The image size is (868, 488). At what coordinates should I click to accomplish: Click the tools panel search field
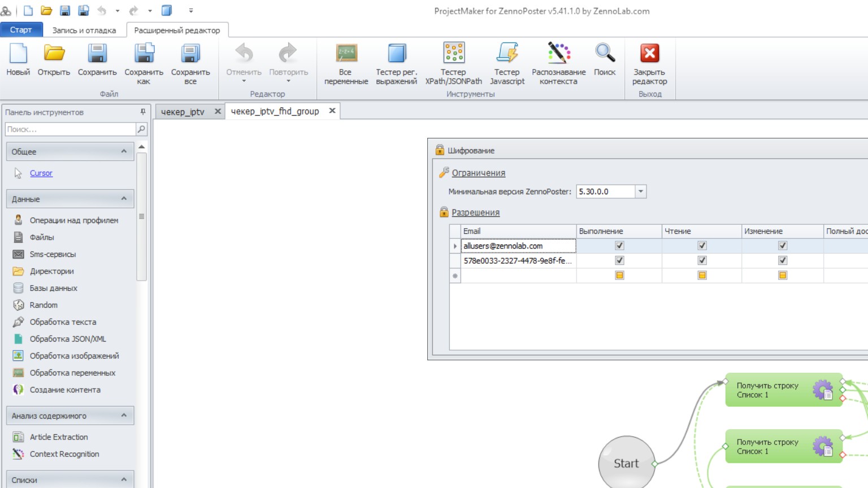(71, 129)
